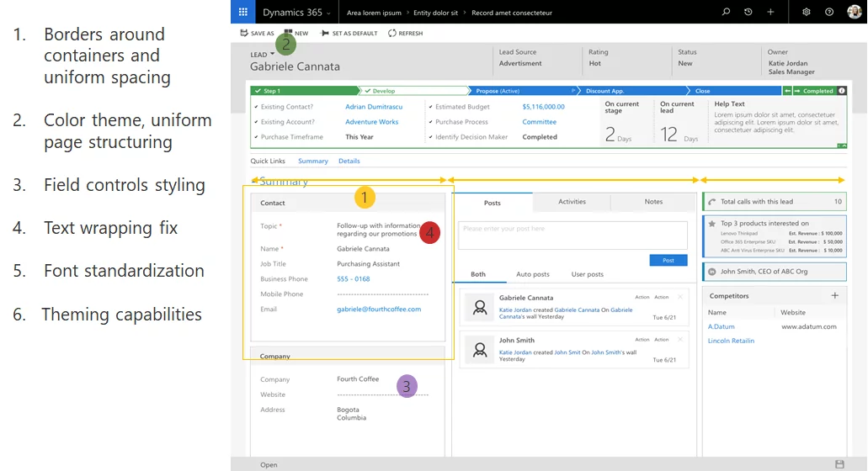The image size is (868, 471).
Task: Click the Save As command
Action: (x=257, y=33)
